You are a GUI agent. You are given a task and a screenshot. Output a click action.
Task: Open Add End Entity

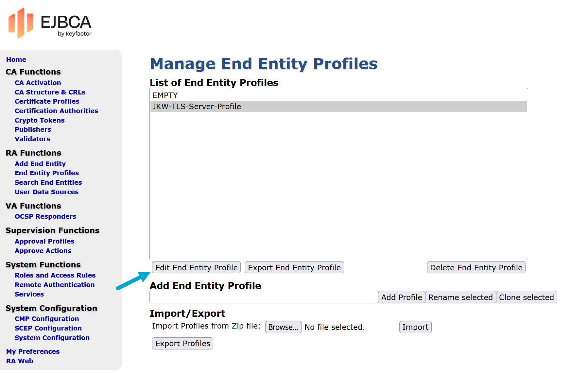pyautogui.click(x=40, y=163)
